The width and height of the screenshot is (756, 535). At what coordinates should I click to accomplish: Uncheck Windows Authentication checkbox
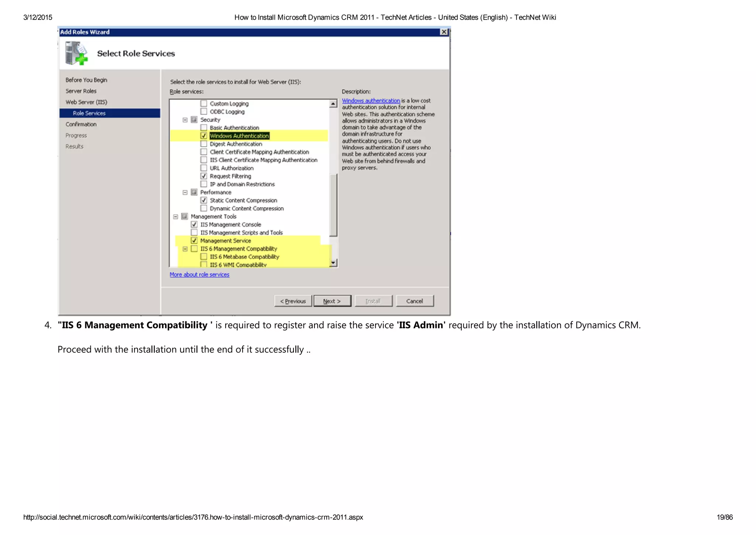click(x=204, y=136)
